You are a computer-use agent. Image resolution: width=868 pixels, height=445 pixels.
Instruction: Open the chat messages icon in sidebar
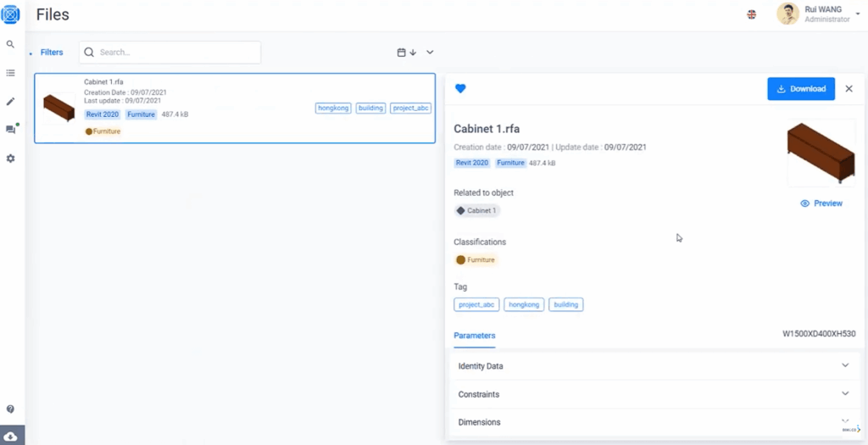pos(10,130)
